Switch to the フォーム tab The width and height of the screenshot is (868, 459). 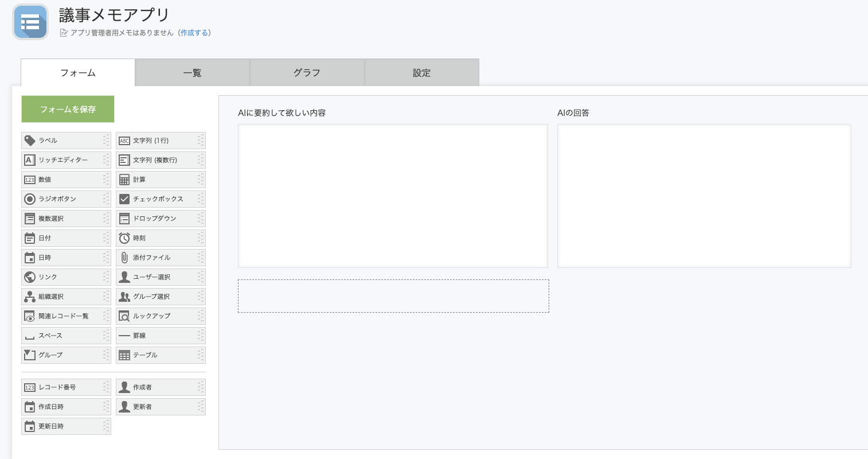[78, 72]
